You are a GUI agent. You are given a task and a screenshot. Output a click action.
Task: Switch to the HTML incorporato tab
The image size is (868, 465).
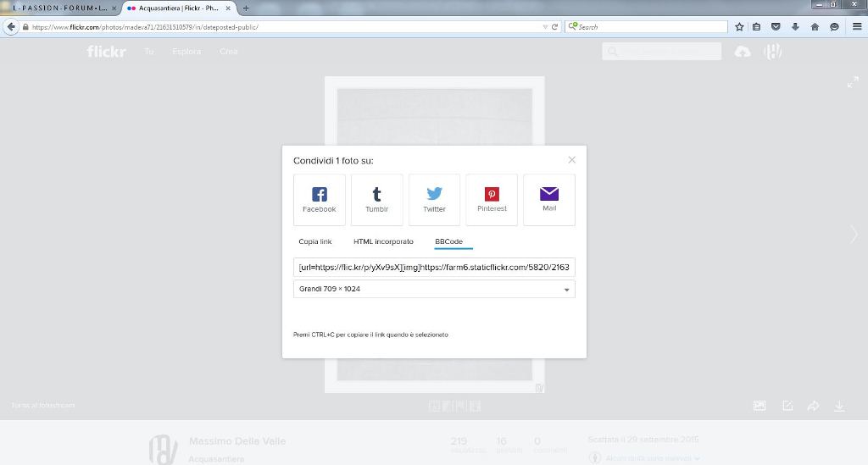click(383, 242)
